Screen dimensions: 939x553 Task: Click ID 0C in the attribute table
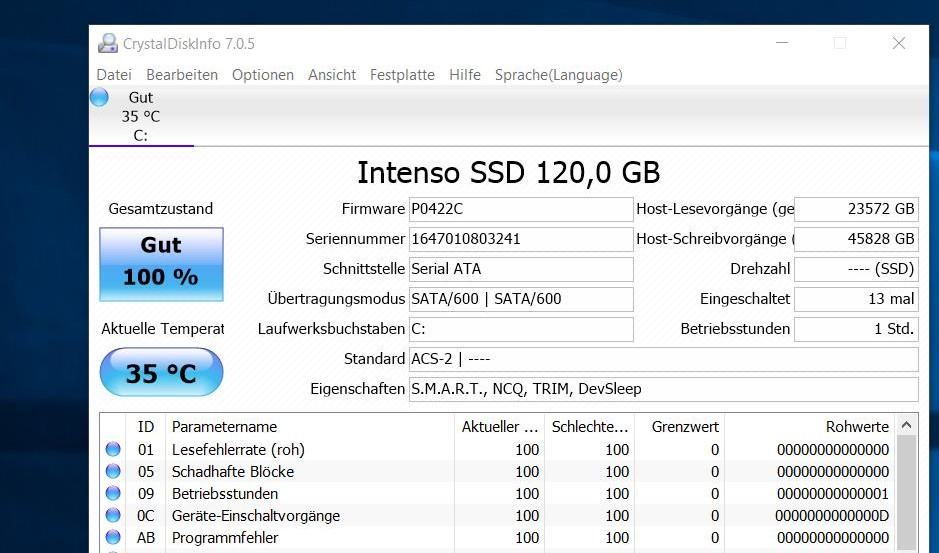click(146, 515)
